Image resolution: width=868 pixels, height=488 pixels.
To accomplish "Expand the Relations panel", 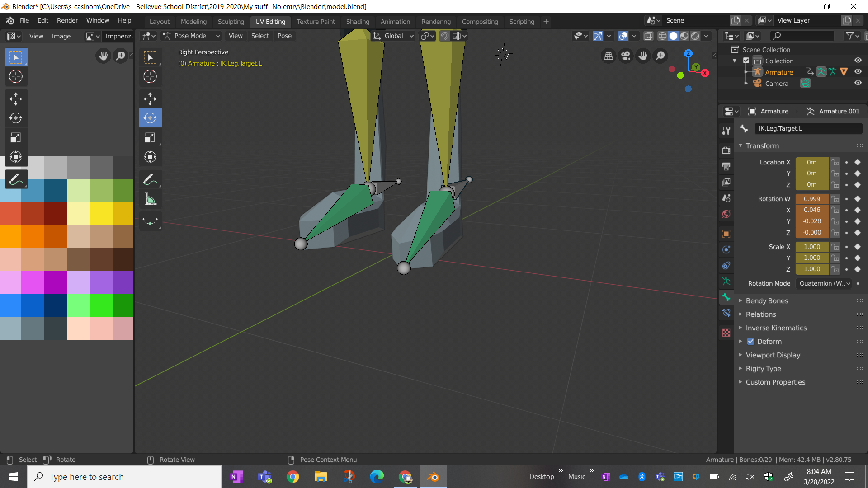I will click(760, 314).
